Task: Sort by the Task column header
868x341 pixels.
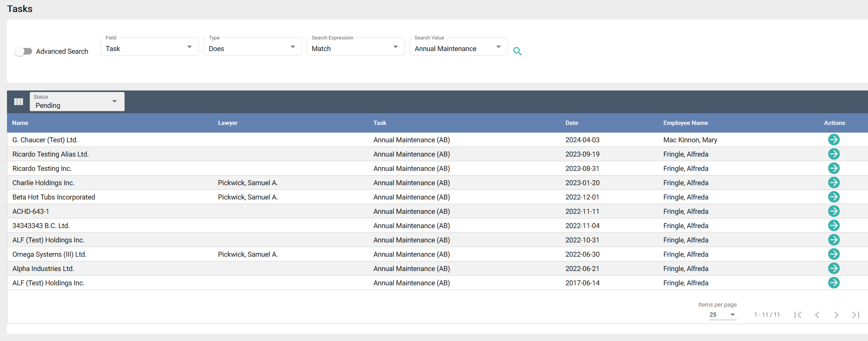Action: 380,123
